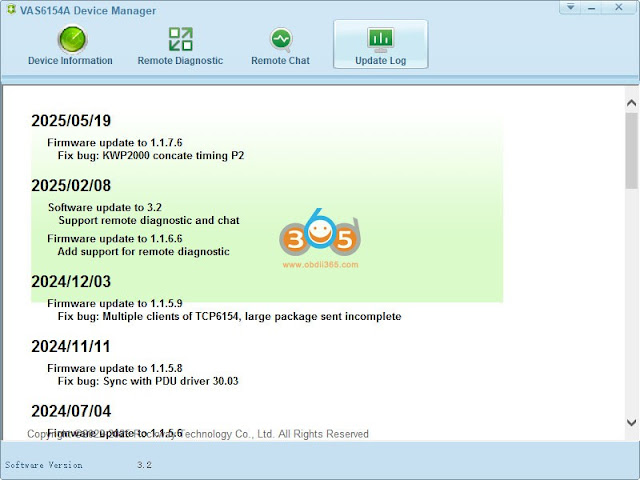Click 'Firmware update to 1.1.6.6' line
Image resolution: width=640 pixels, height=480 pixels.
point(115,238)
